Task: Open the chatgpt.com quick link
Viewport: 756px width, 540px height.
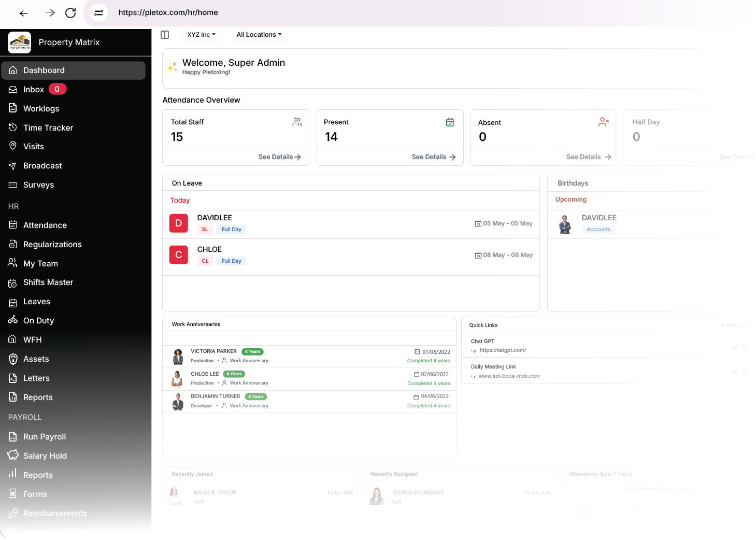Action: click(503, 350)
